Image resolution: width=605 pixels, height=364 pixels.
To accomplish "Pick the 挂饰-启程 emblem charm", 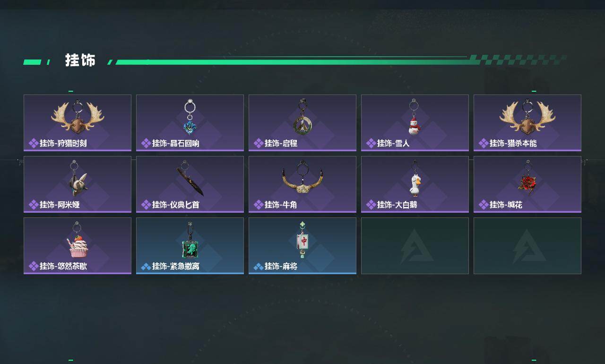I will pos(302,123).
